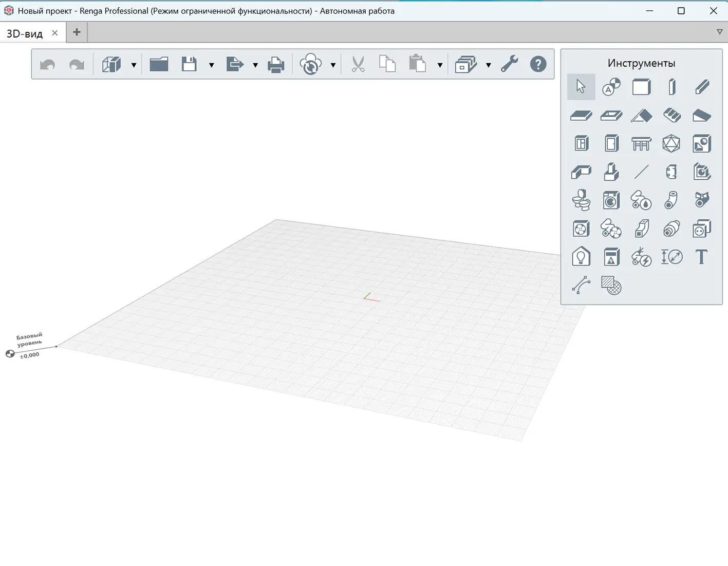Select the Railing tool

(641, 144)
